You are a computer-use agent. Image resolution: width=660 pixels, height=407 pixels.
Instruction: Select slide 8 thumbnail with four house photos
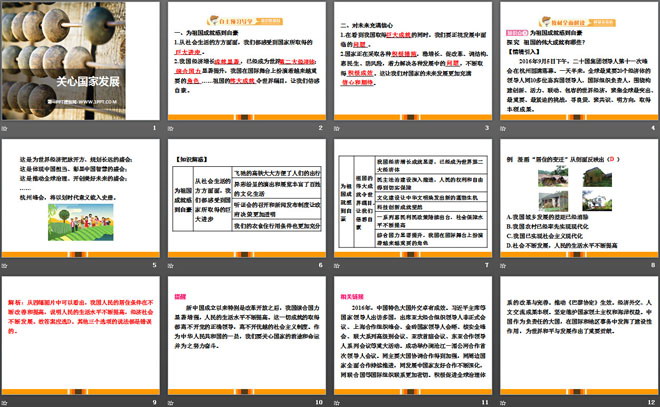579,199
